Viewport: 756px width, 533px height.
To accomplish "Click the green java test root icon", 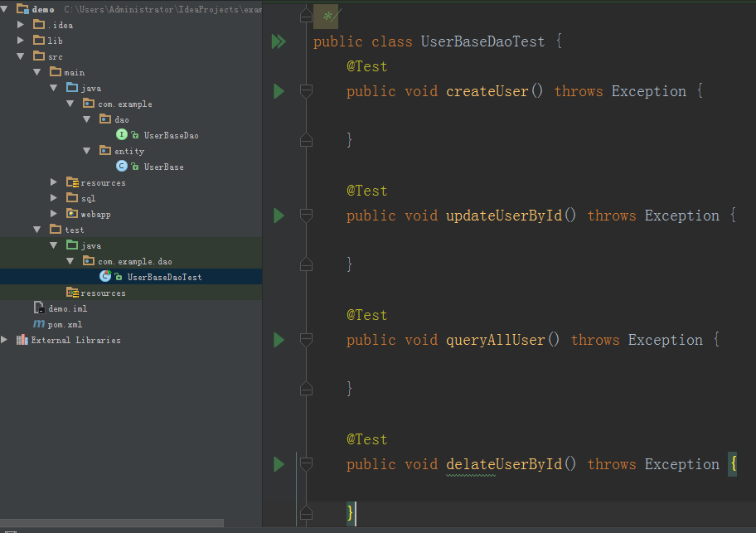I will tap(72, 245).
